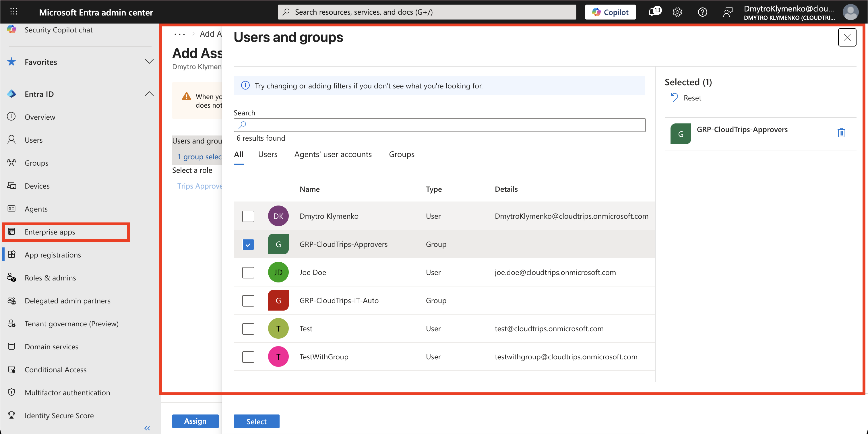Image resolution: width=868 pixels, height=434 pixels.
Task: Collapse the Entra ID section chevron
Action: [149, 94]
